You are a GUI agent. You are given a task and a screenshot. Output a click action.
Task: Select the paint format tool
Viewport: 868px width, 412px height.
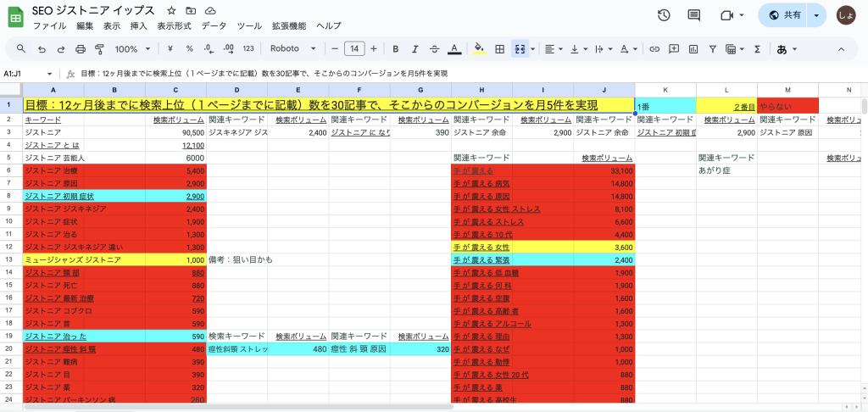click(x=99, y=49)
